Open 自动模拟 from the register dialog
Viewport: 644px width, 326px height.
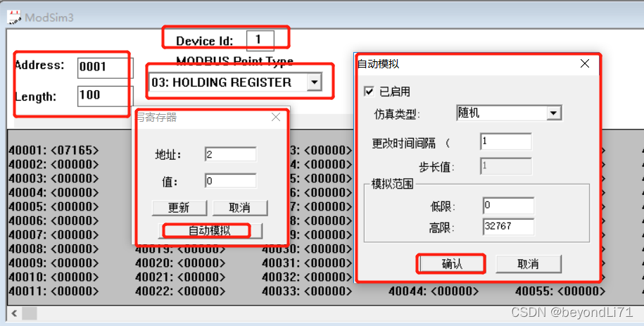[210, 231]
